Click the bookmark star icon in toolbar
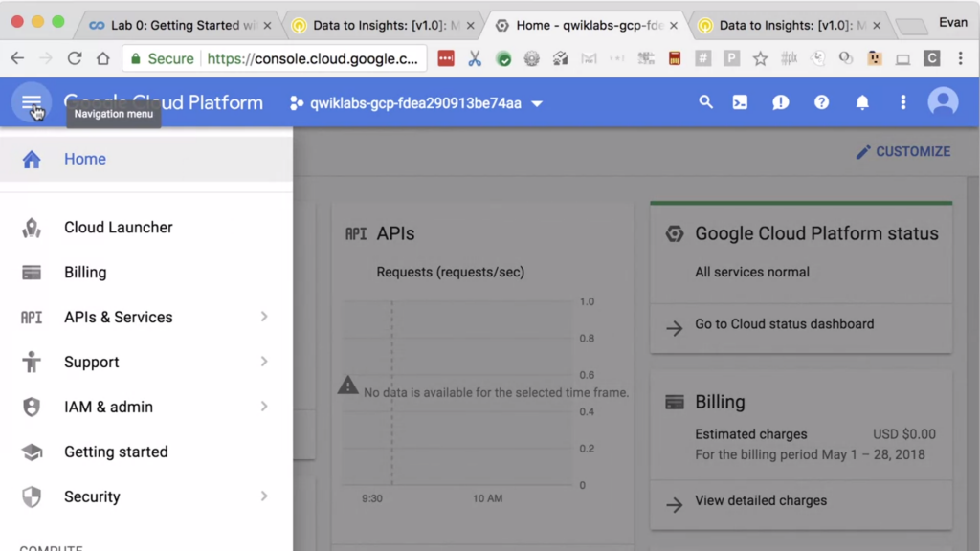 point(760,58)
